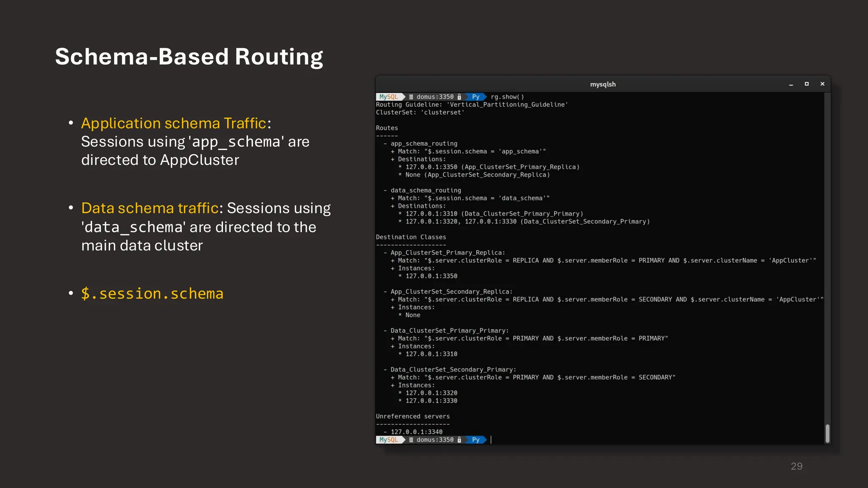The width and height of the screenshot is (868, 488).
Task: Click the MySQL badge in bottom prompt
Action: click(389, 440)
